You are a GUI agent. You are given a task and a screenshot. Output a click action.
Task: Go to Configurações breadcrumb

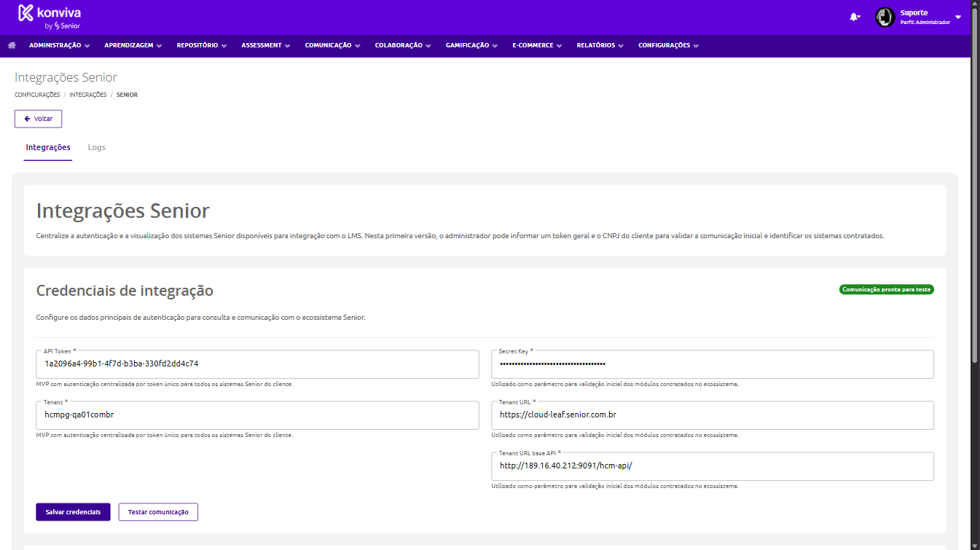37,95
